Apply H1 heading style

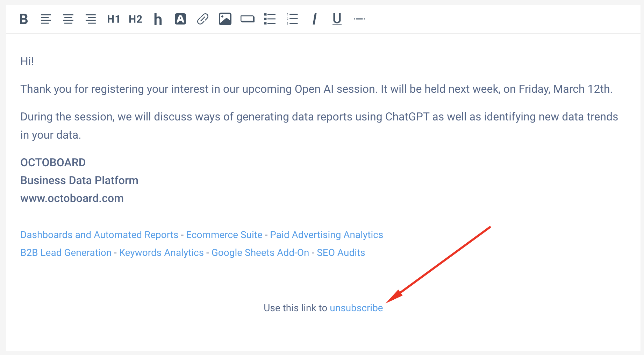pyautogui.click(x=113, y=19)
